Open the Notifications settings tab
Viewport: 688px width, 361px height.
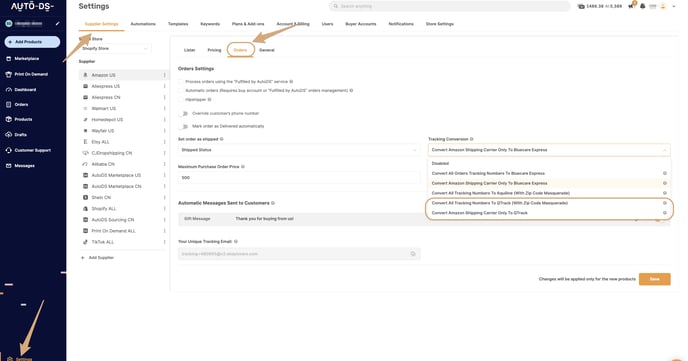click(x=401, y=24)
